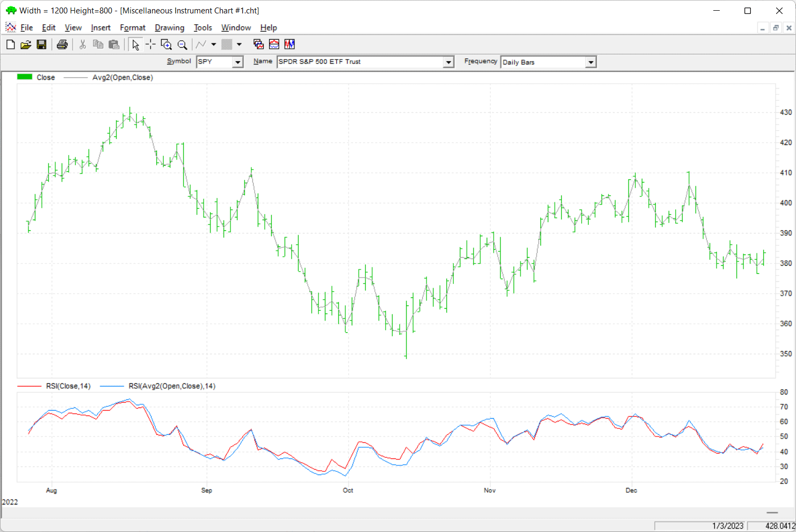
Task: Minimize the inner chart document window
Action: pyautogui.click(x=763, y=28)
